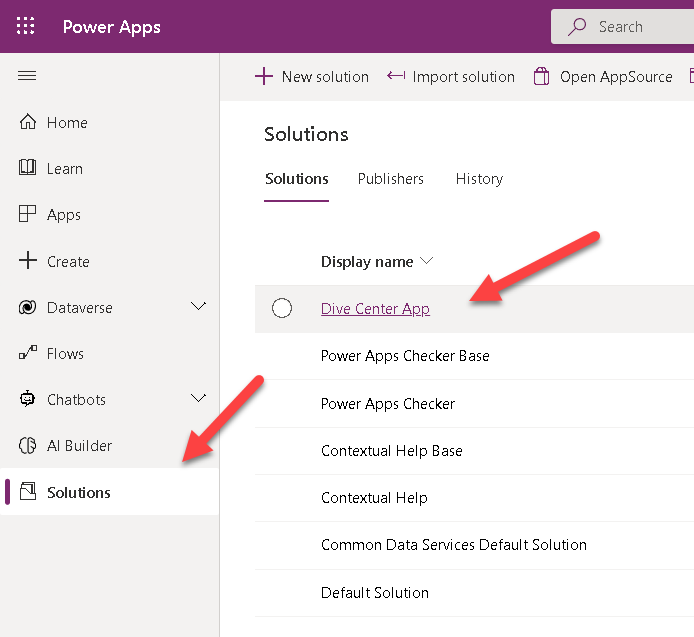The height and width of the screenshot is (637, 694).
Task: Open Create in navigation
Action: 109,261
